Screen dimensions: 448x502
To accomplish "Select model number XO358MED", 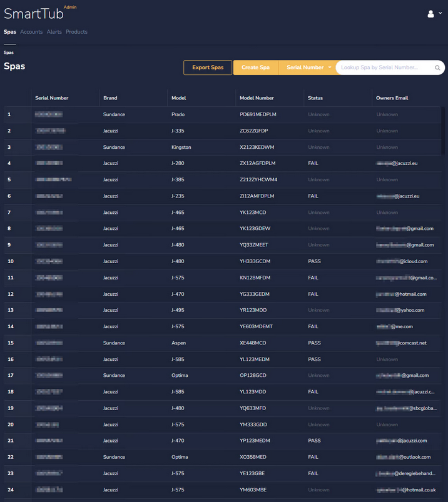I will 253,457.
